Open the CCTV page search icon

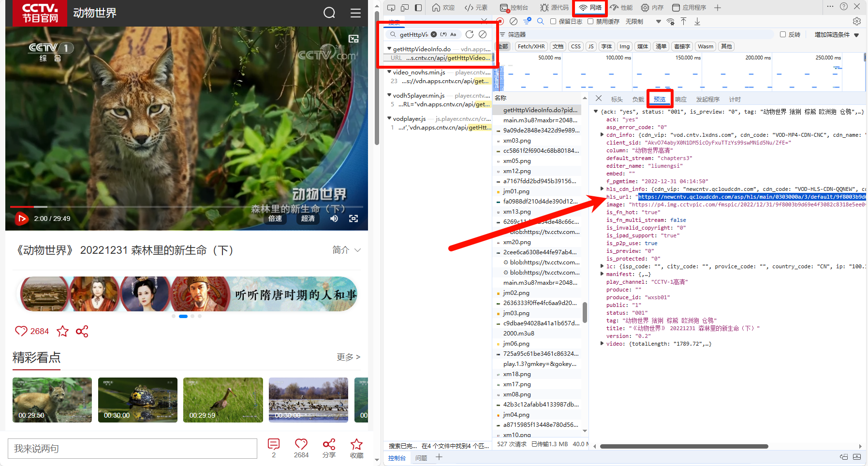coord(329,13)
